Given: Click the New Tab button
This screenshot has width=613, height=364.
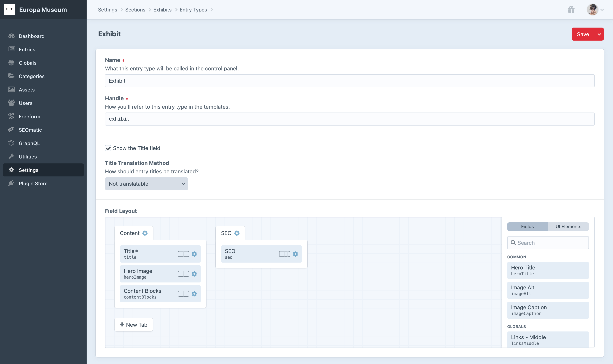Looking at the screenshot, I should pyautogui.click(x=134, y=325).
